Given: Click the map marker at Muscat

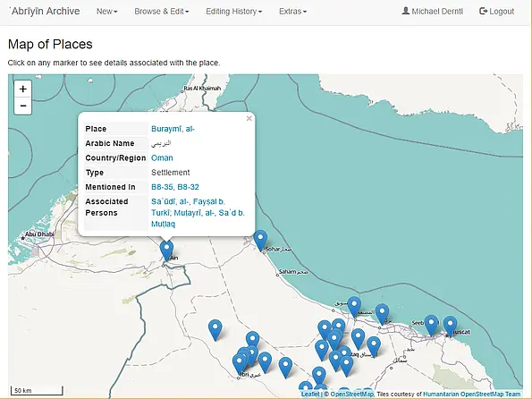Looking at the screenshot, I should click(450, 327).
